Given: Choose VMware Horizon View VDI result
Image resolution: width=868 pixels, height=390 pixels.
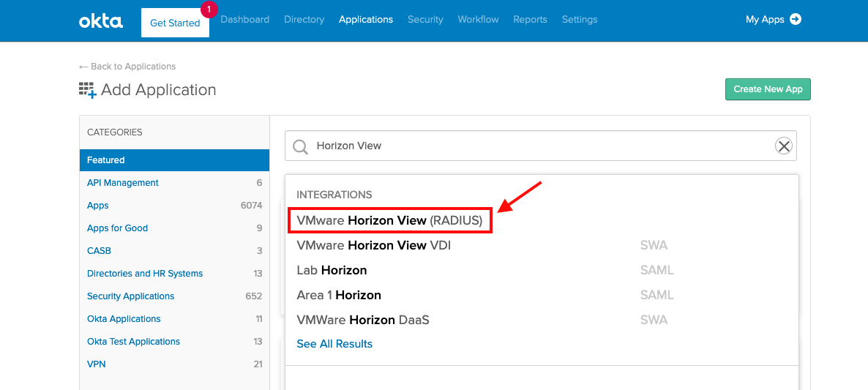Looking at the screenshot, I should (374, 245).
